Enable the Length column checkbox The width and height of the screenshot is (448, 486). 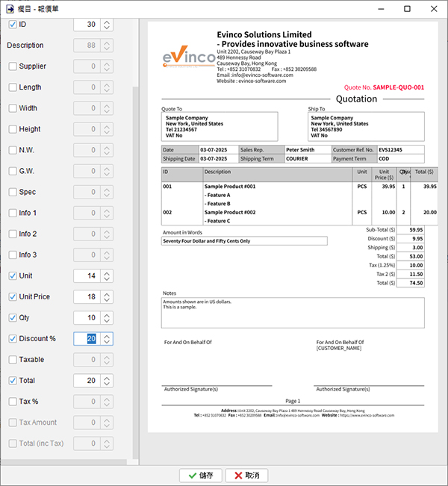pos(13,87)
